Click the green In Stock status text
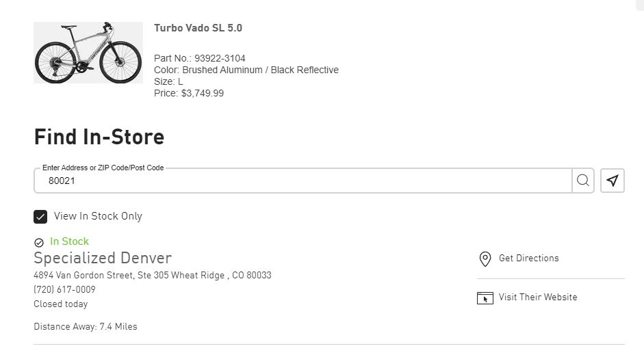Screen dimensions: 644x357 69,241
